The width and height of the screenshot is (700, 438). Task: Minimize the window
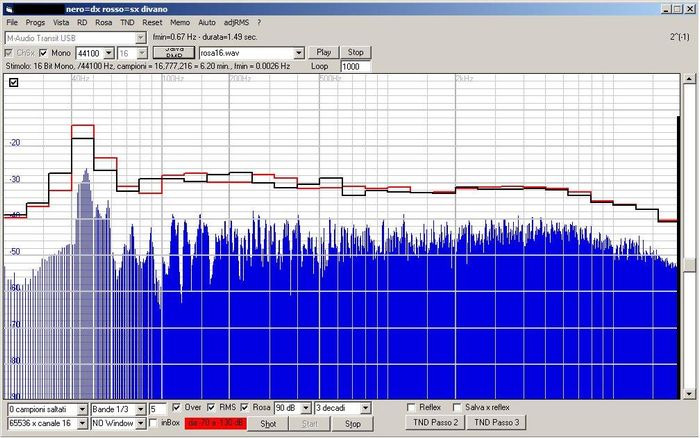667,9
